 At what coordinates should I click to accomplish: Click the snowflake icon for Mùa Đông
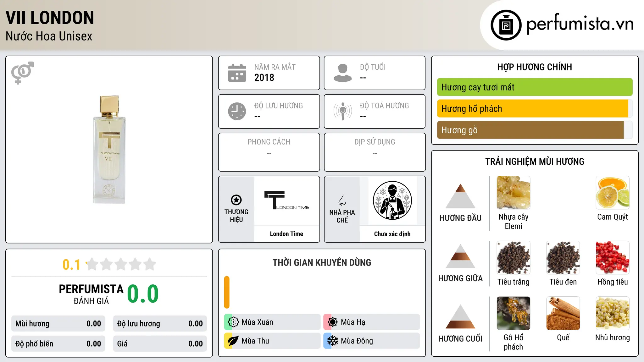coord(333,341)
